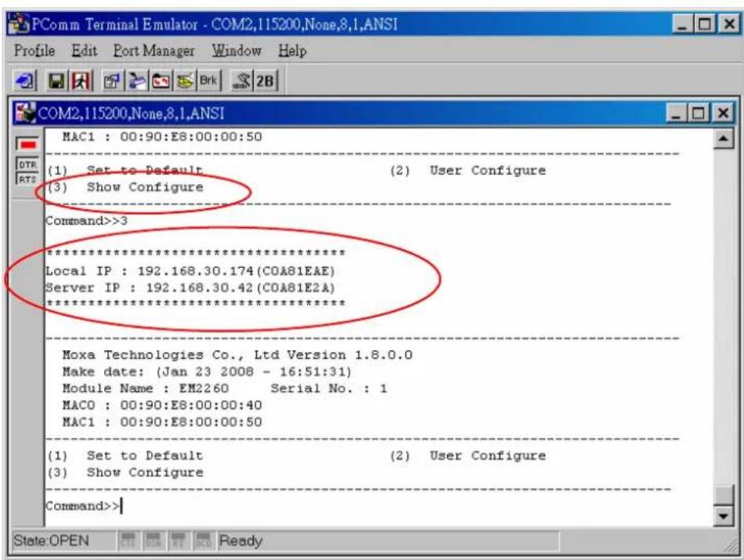This screenshot has width=744, height=560.
Task: Click the Command>>3 line
Action: coord(86,221)
